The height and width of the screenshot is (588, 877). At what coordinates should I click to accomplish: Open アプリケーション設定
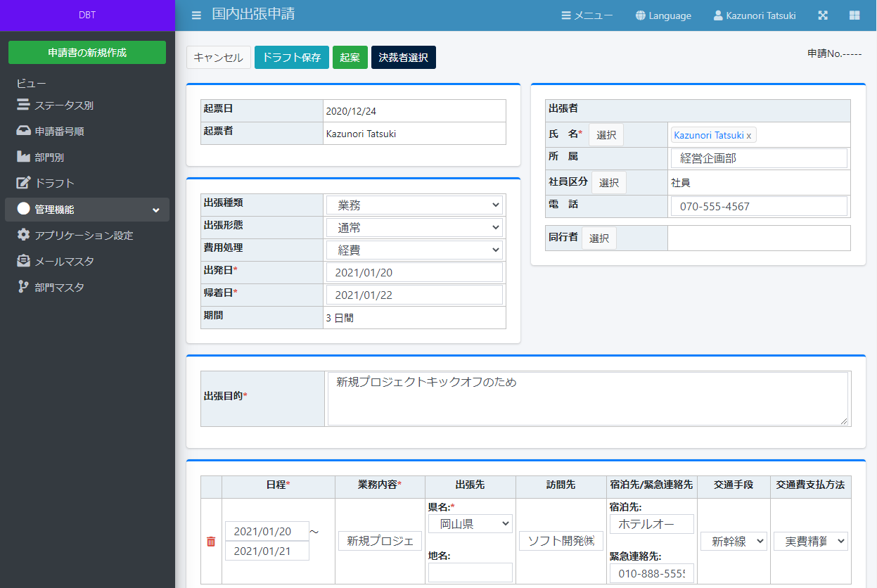87,236
